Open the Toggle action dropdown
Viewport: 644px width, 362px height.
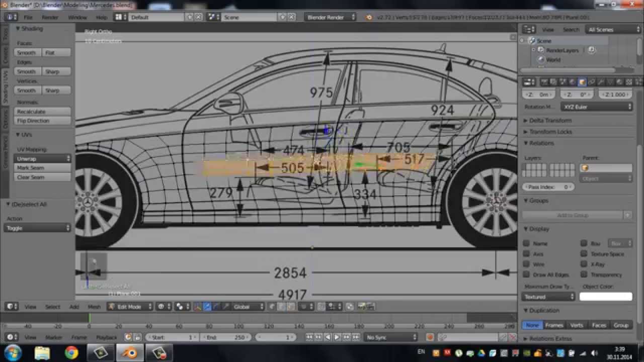[38, 228]
